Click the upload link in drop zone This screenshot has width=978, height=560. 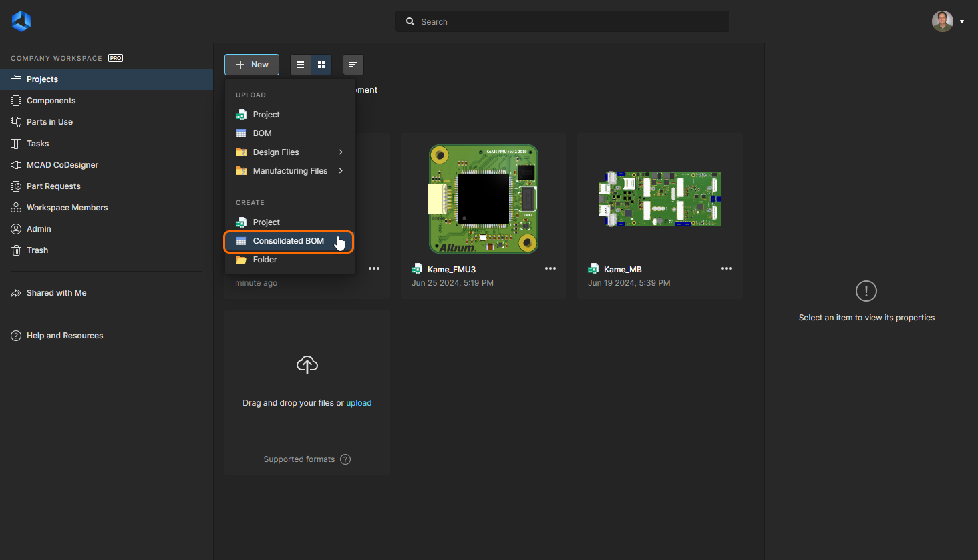point(359,403)
